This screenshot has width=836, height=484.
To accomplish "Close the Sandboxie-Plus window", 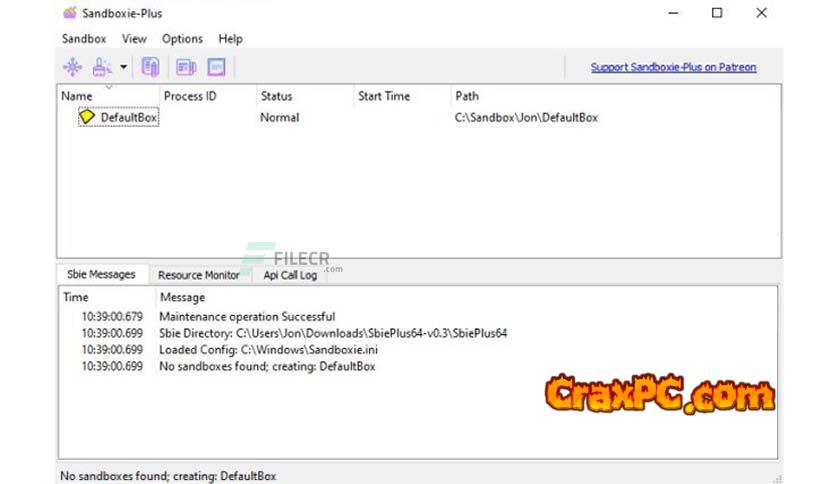I will [x=761, y=13].
